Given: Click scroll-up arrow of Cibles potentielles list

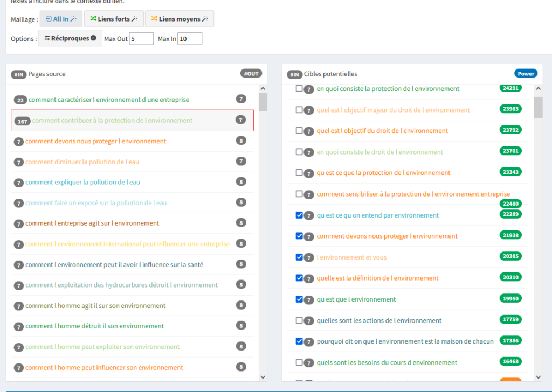Looking at the screenshot, I should tap(538, 89).
